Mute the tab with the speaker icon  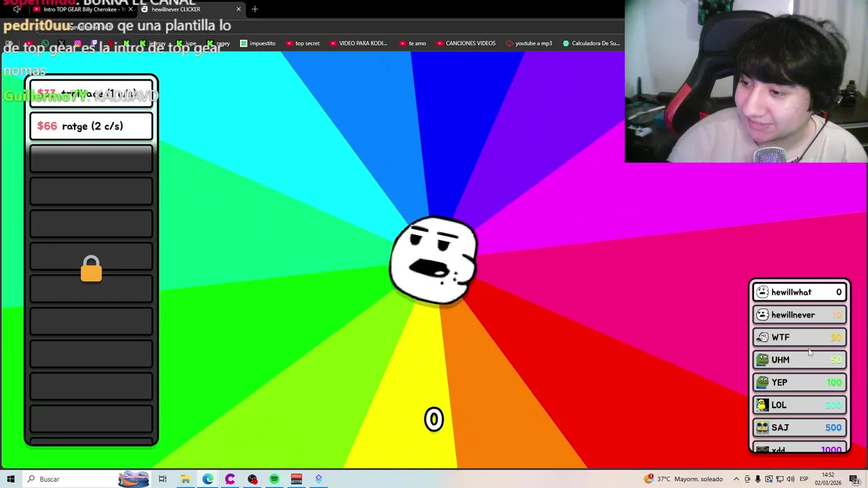(17, 9)
